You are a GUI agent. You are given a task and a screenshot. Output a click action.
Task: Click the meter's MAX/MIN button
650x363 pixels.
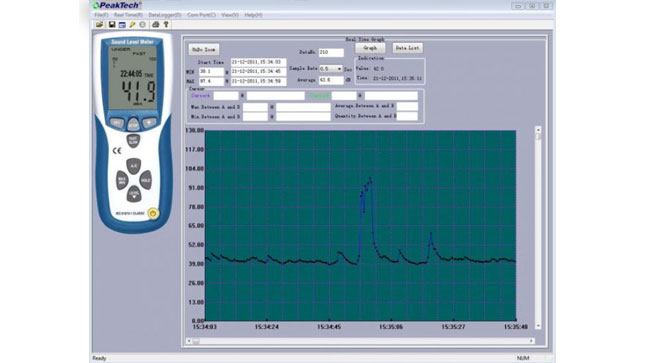point(122,180)
